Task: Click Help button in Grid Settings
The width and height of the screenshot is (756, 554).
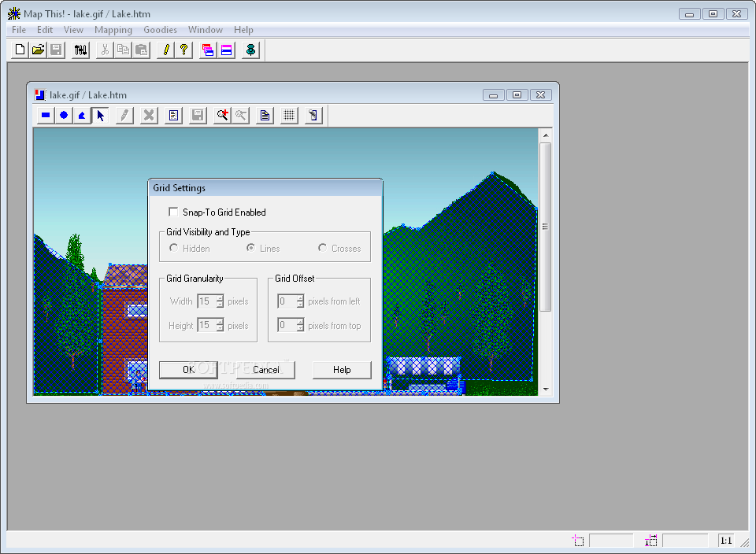Action: click(342, 370)
